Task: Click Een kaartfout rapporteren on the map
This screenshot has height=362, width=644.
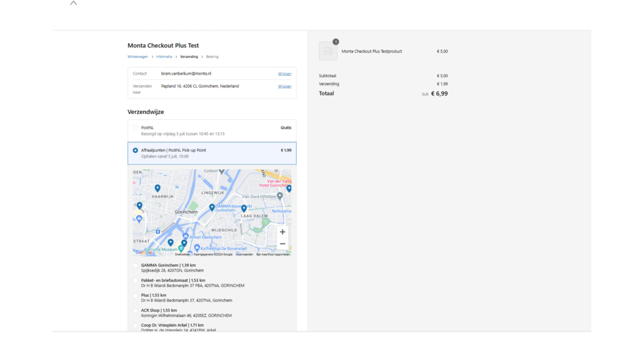Action: pyautogui.click(x=273, y=254)
